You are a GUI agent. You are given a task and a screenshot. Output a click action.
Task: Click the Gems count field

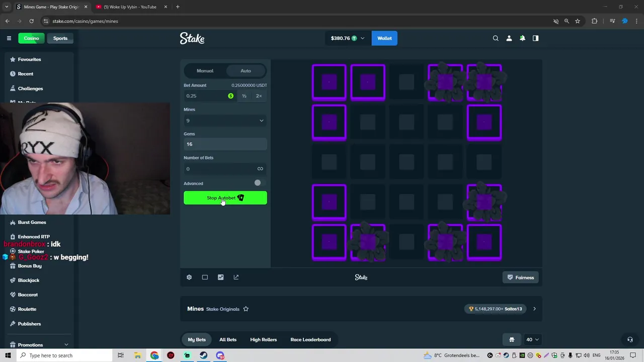225,144
